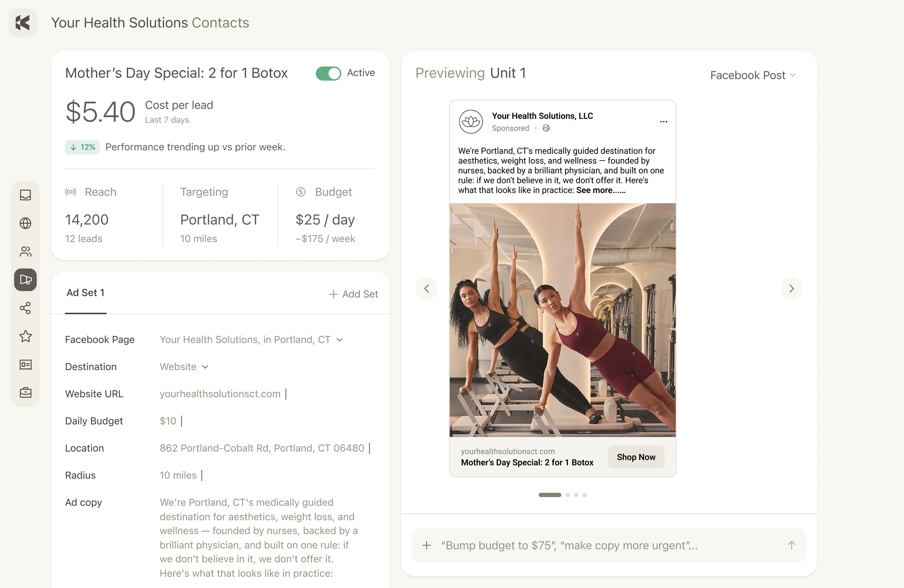Click the '12 leads' text under Reach
The height and width of the screenshot is (588, 904).
83,238
